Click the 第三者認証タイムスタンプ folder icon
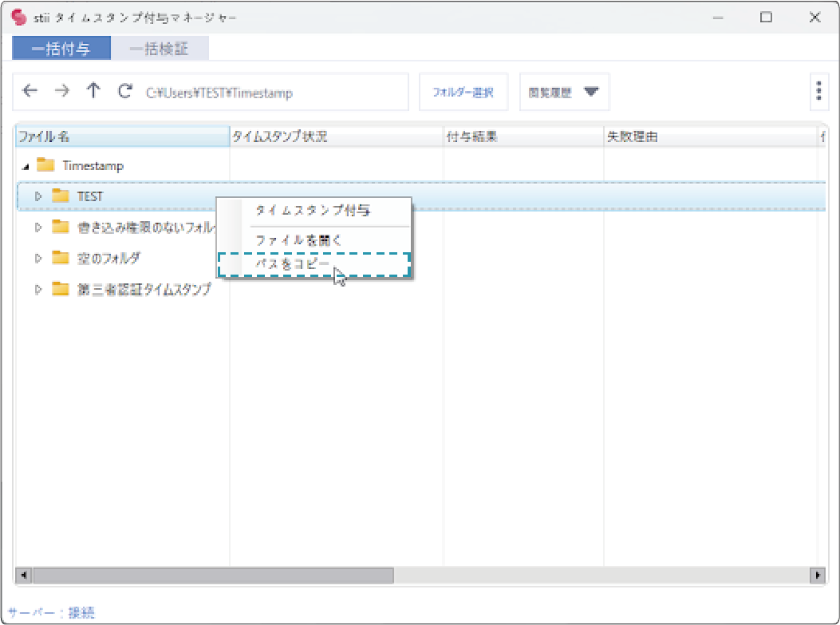The height and width of the screenshot is (625, 840). (61, 289)
